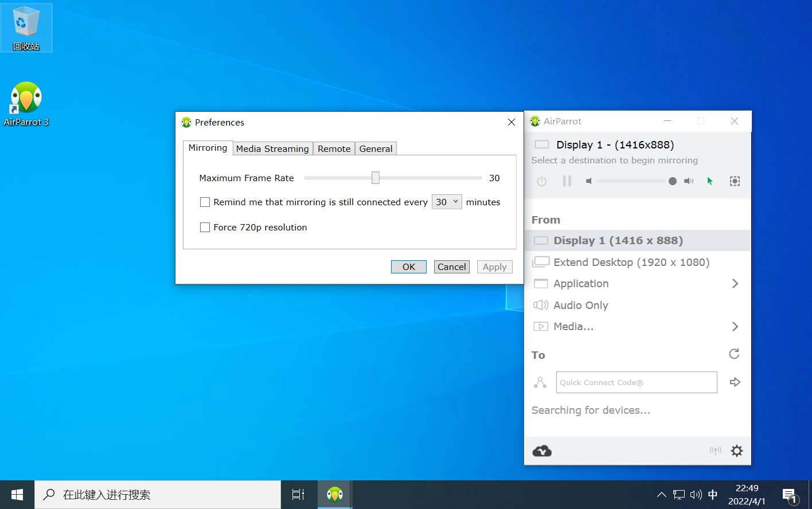This screenshot has width=812, height=509.
Task: Click the Quick Connect arrow button
Action: 735,382
